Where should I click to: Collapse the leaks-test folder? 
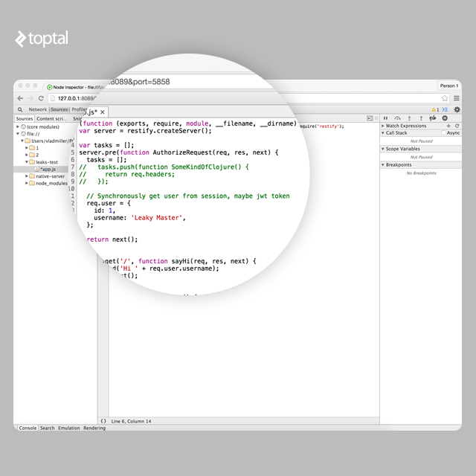(27, 162)
